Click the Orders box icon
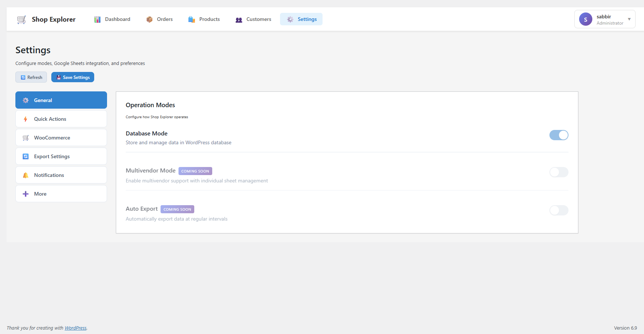The image size is (644, 334). tap(149, 19)
